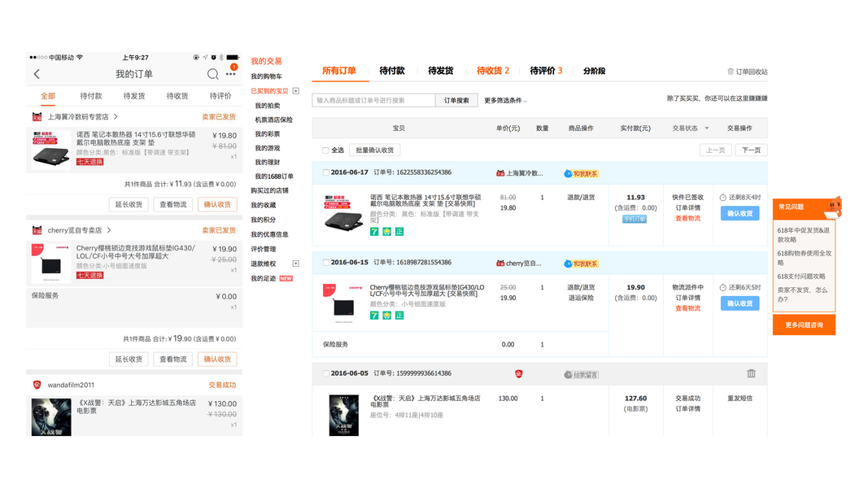This screenshot has height=488, width=868.
Task: Click the cat mascot on 常见问题 panel
Action: point(833,207)
